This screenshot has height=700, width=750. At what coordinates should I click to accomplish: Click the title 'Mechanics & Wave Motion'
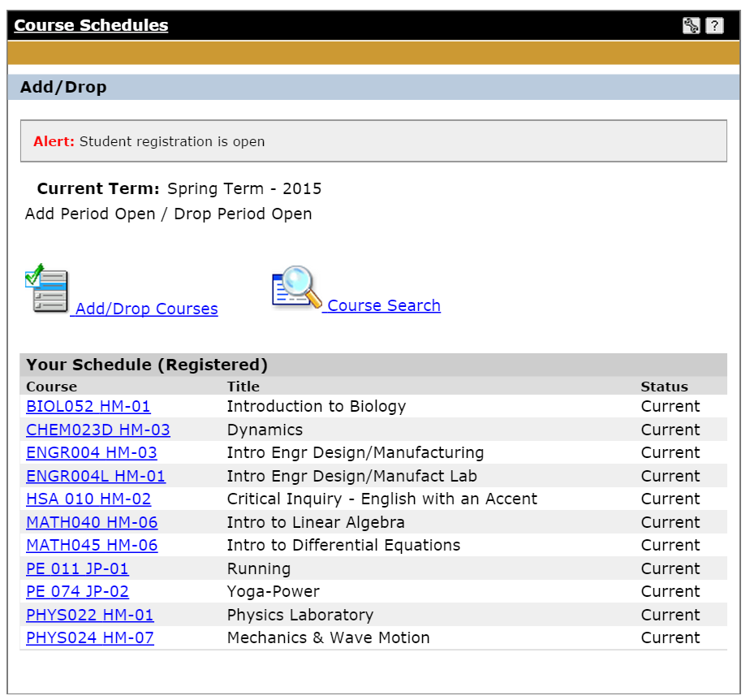click(328, 639)
